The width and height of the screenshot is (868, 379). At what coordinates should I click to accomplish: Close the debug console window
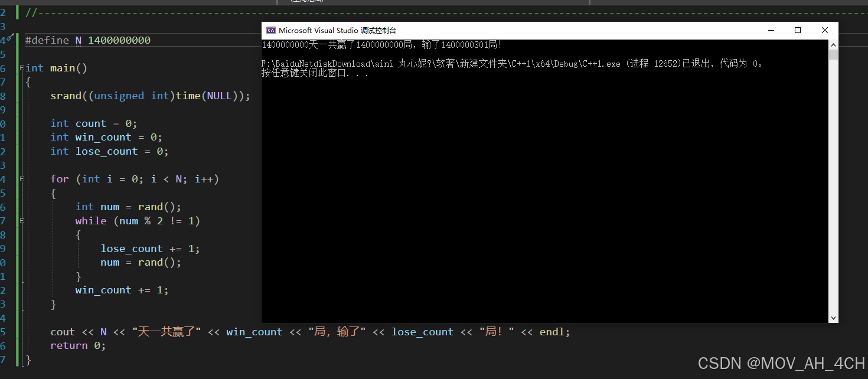click(x=825, y=30)
